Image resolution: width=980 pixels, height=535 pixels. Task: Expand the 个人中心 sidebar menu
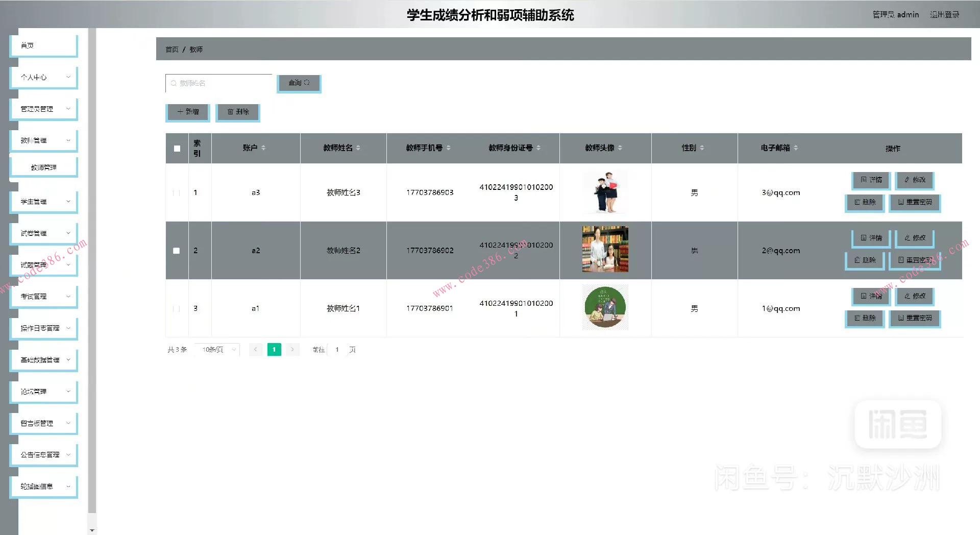click(43, 77)
